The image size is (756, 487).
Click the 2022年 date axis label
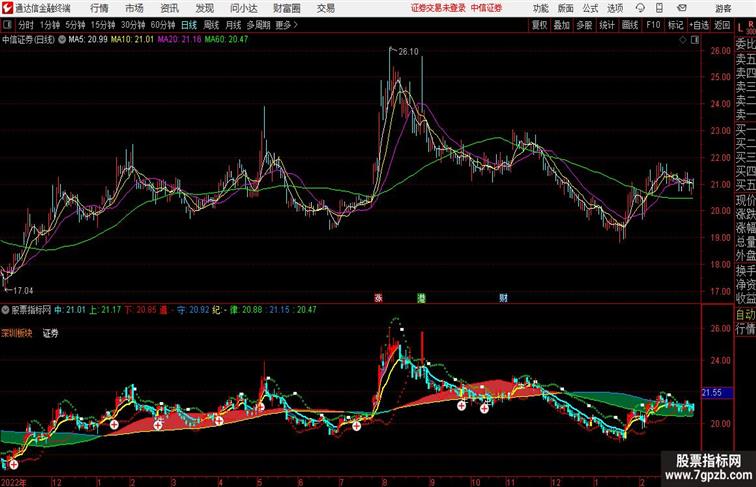pos(14,482)
